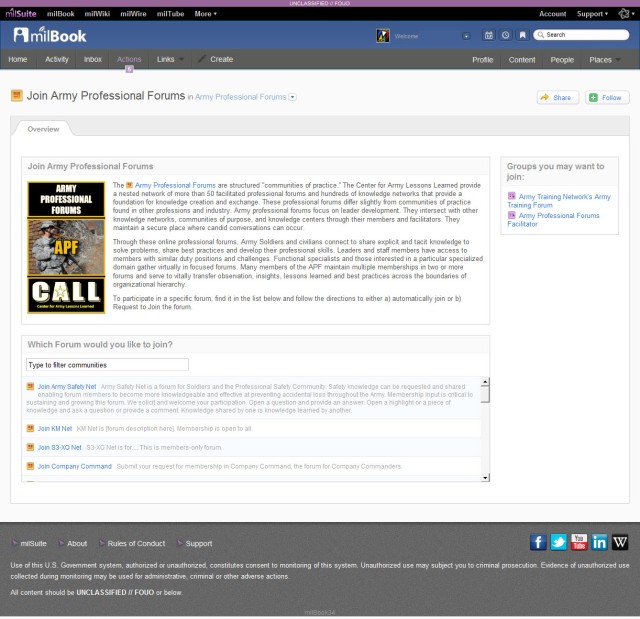
Task: Open milBook in the top bar
Action: (x=60, y=13)
